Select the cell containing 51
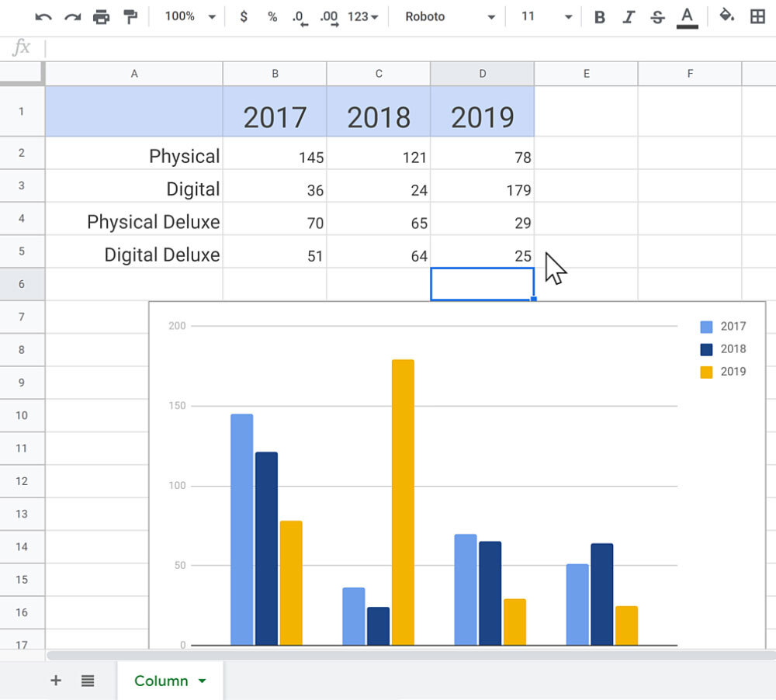 pyautogui.click(x=275, y=251)
